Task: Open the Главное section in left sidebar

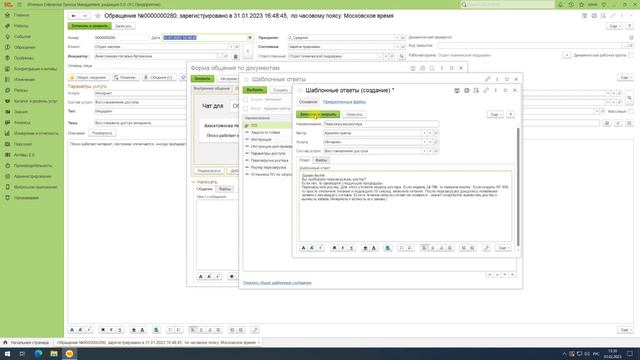Action: coord(21,15)
